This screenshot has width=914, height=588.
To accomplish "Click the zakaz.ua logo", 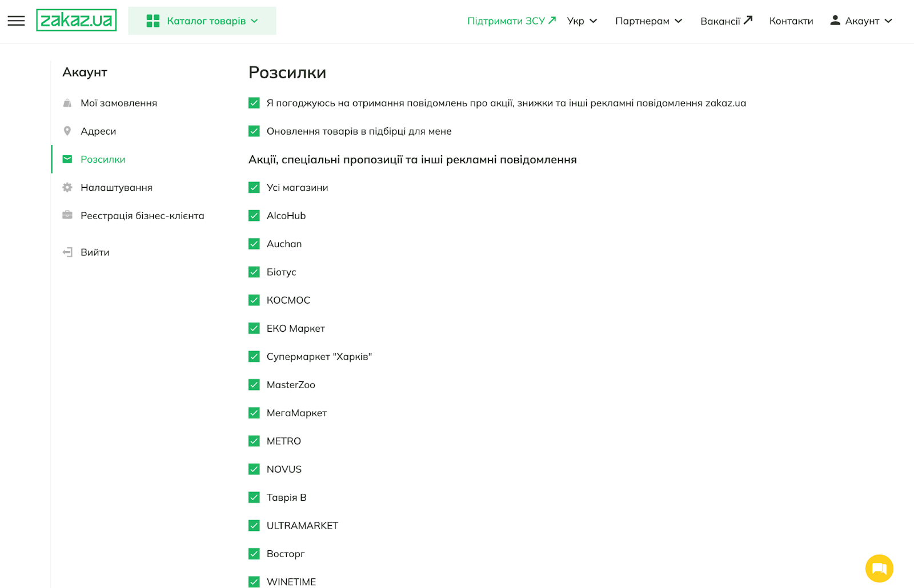I will pos(77,21).
